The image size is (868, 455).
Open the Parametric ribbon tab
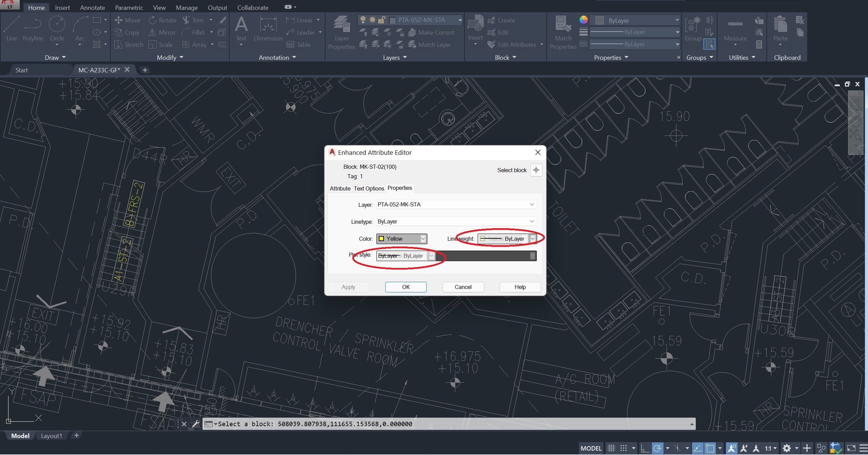point(129,7)
